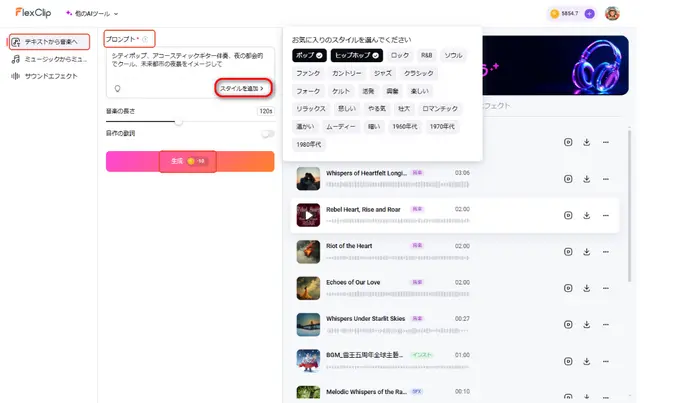
Task: Select the ロマンチック style chip
Action: 440,109
